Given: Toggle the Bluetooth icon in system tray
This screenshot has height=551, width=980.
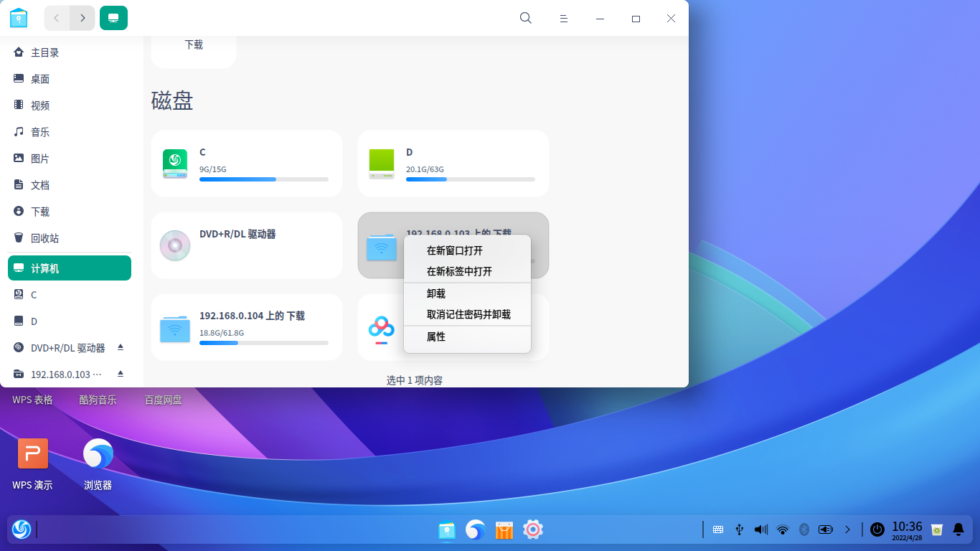Looking at the screenshot, I should click(804, 529).
